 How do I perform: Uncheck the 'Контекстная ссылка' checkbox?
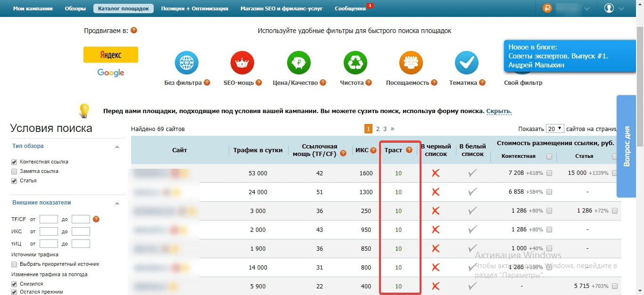[14, 162]
